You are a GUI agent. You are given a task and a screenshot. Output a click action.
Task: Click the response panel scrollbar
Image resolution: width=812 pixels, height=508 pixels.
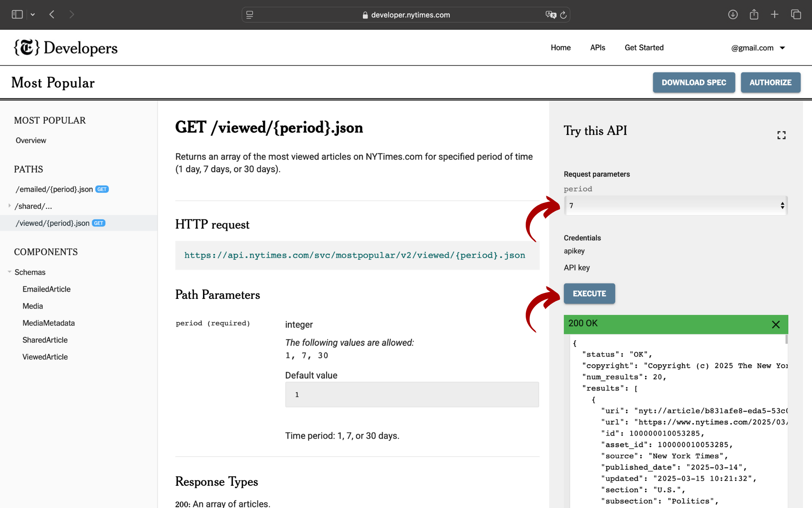(x=787, y=340)
